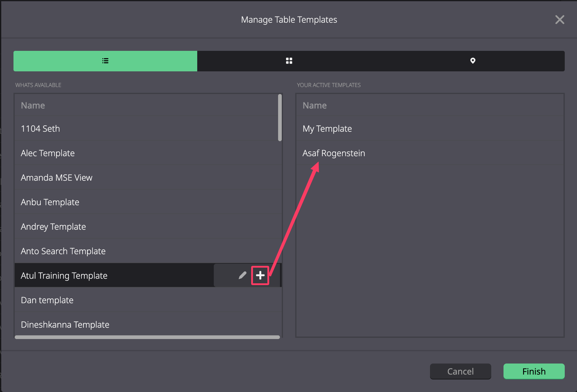Image resolution: width=577 pixels, height=392 pixels.
Task: Edit Atul Training Template with pencil icon
Action: click(x=243, y=275)
